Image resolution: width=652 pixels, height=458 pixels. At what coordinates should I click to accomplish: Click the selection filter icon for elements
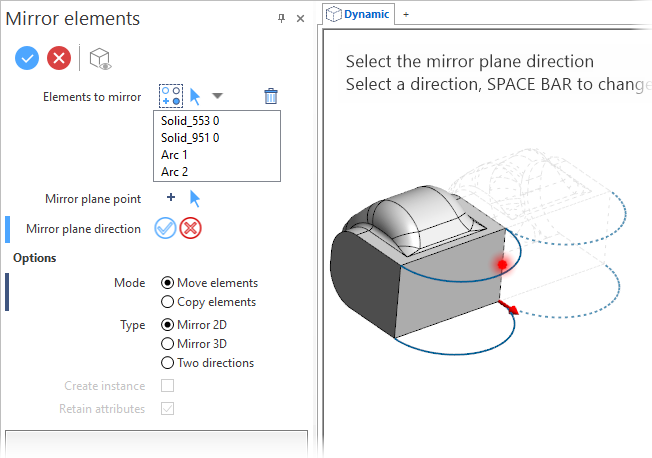coord(171,96)
